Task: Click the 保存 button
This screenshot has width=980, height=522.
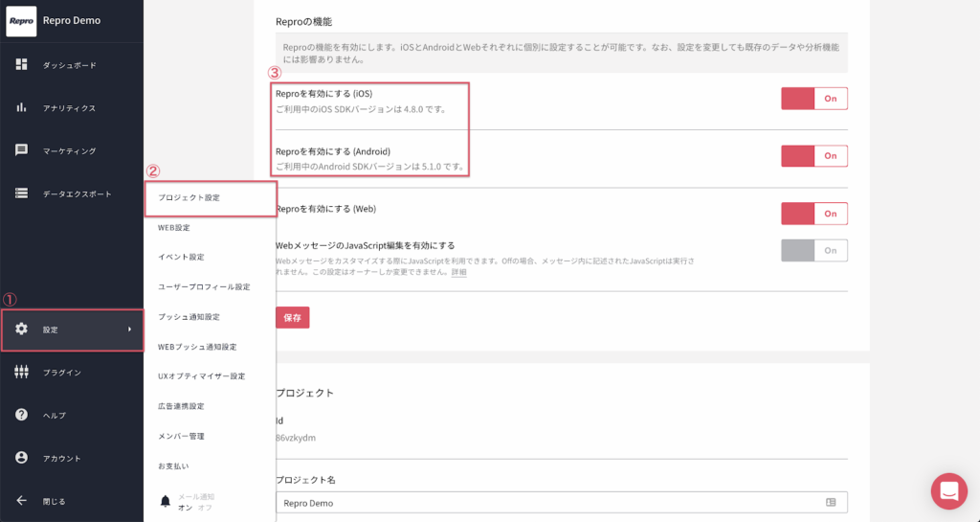Action: pyautogui.click(x=293, y=318)
